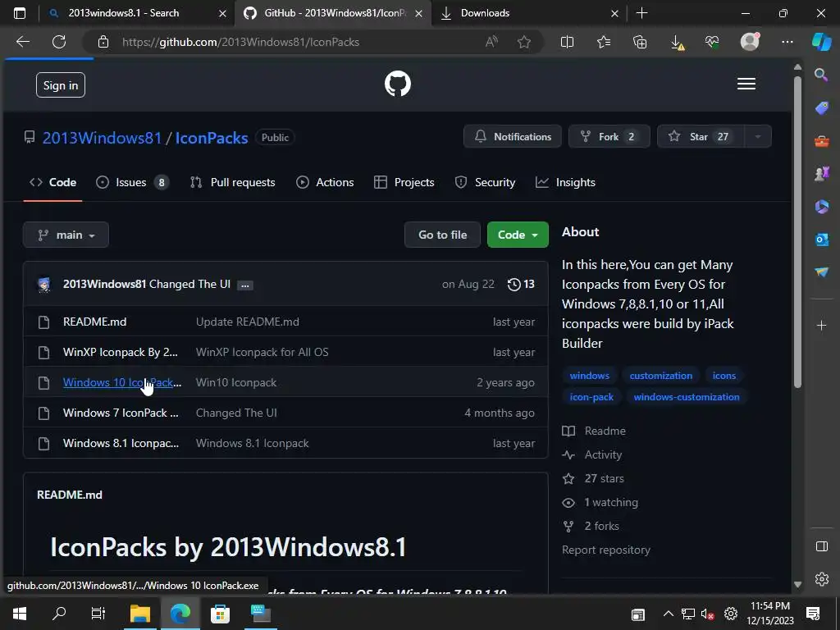Open the README.md file link
The image size is (840, 630).
click(95, 322)
